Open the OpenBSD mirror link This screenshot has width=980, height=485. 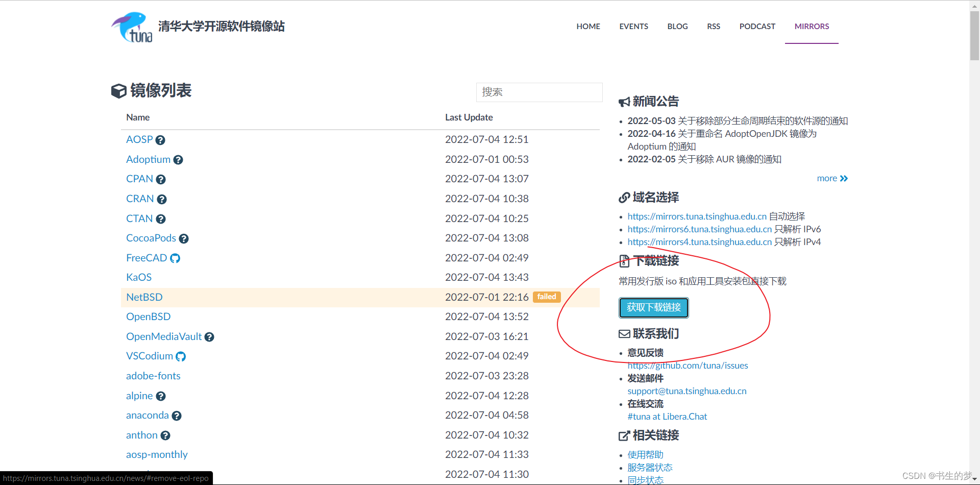(x=149, y=317)
